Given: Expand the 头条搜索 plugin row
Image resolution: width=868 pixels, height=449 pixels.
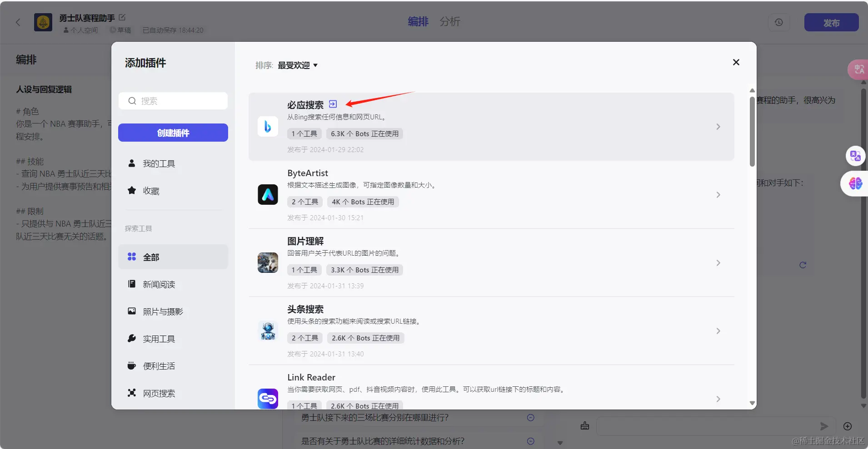Looking at the screenshot, I should pos(718,331).
